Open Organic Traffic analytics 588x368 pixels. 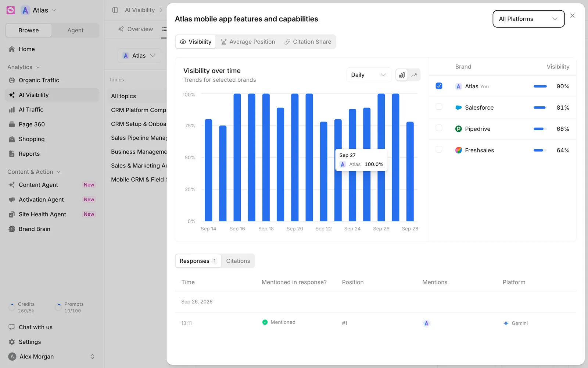[52, 80]
